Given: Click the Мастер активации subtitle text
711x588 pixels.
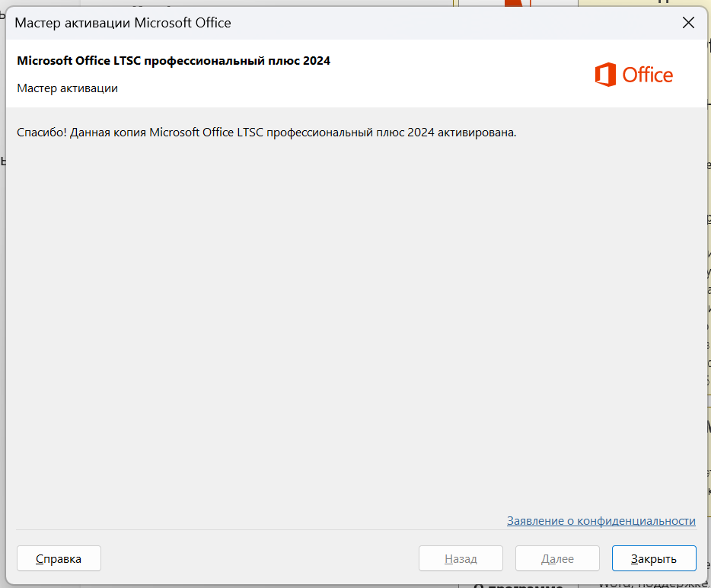Looking at the screenshot, I should coord(68,88).
